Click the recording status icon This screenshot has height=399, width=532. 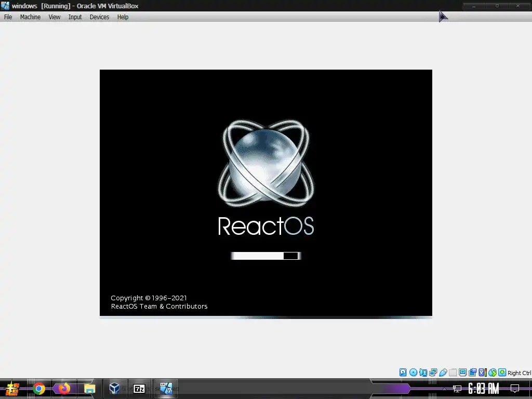472,373
